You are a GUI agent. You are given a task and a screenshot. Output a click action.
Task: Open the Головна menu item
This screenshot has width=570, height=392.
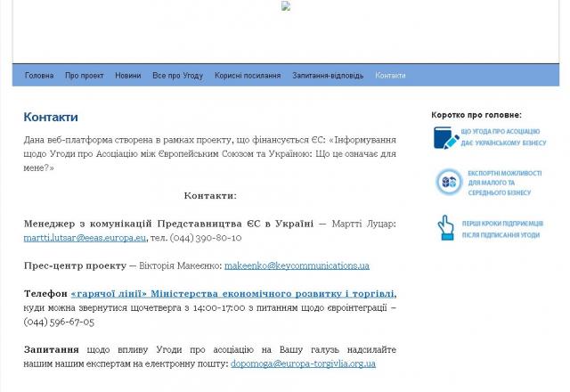(x=39, y=76)
